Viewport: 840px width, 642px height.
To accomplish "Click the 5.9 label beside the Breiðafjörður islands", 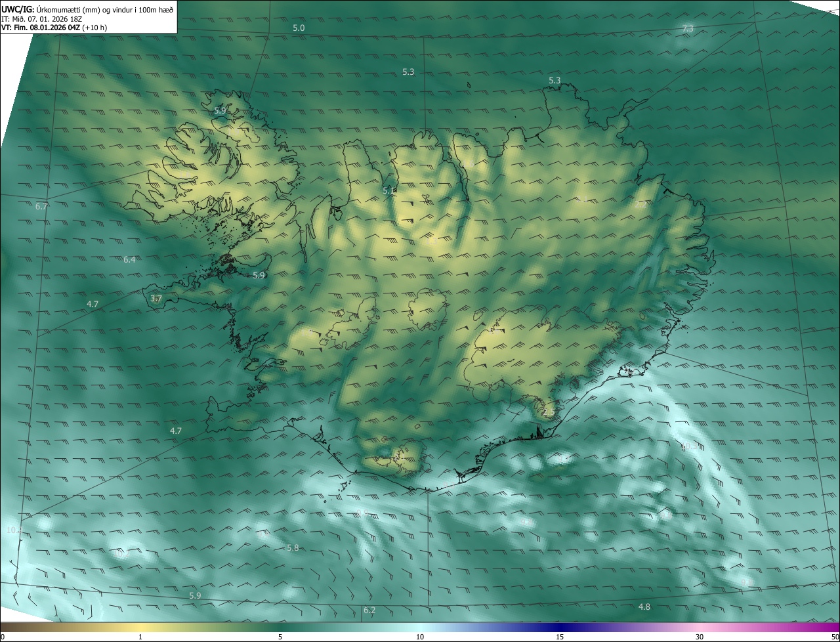I will [259, 275].
